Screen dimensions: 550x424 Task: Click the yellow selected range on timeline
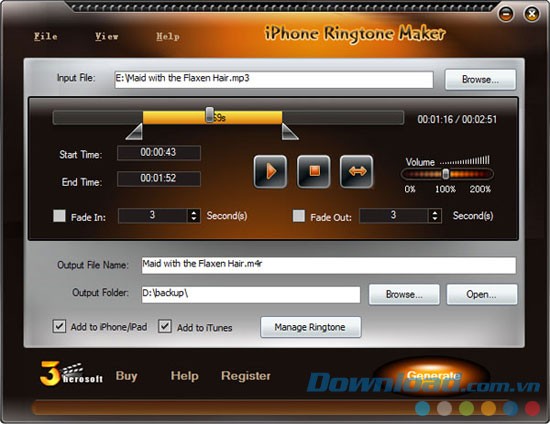pos(212,117)
